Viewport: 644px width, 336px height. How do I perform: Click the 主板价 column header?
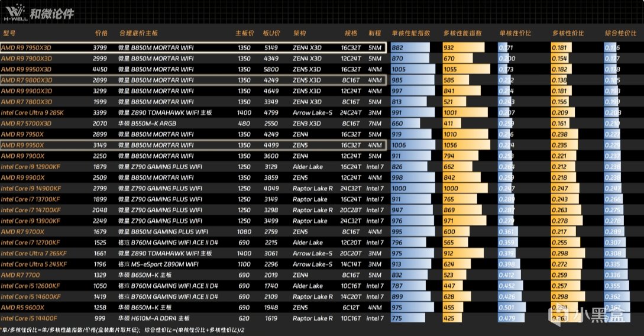point(245,33)
